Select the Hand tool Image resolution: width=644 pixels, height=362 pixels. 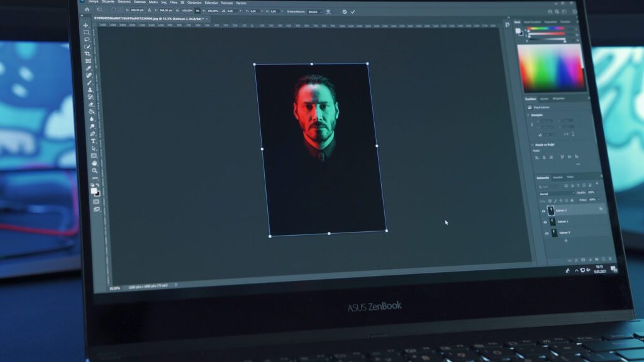94,163
